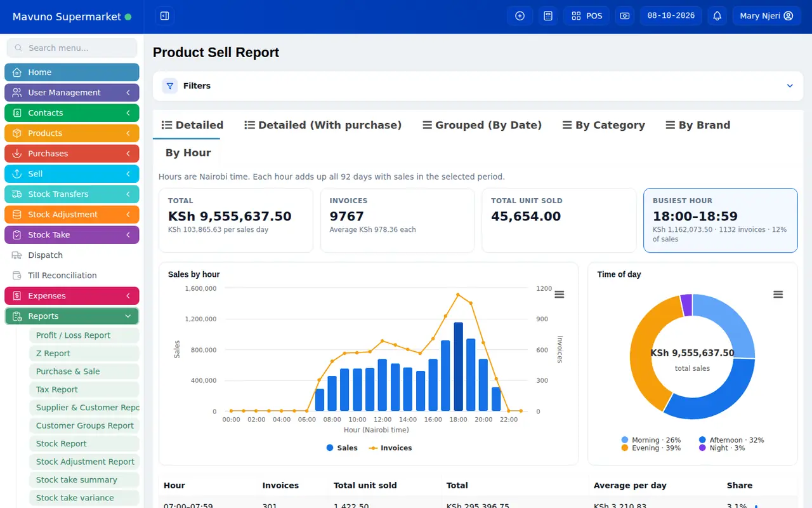This screenshot has height=508, width=812.
Task: Expand the Stock Transfers submenu
Action: (72, 194)
